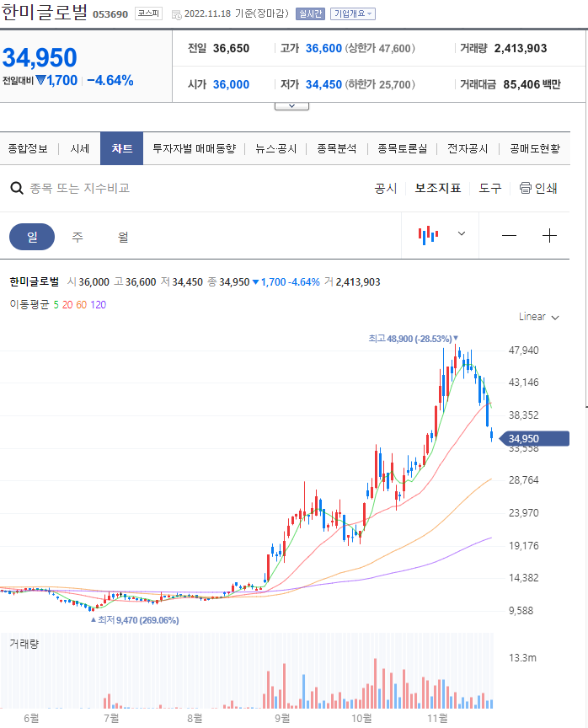
Task: Zoom out chart with minus icon
Action: (x=509, y=236)
